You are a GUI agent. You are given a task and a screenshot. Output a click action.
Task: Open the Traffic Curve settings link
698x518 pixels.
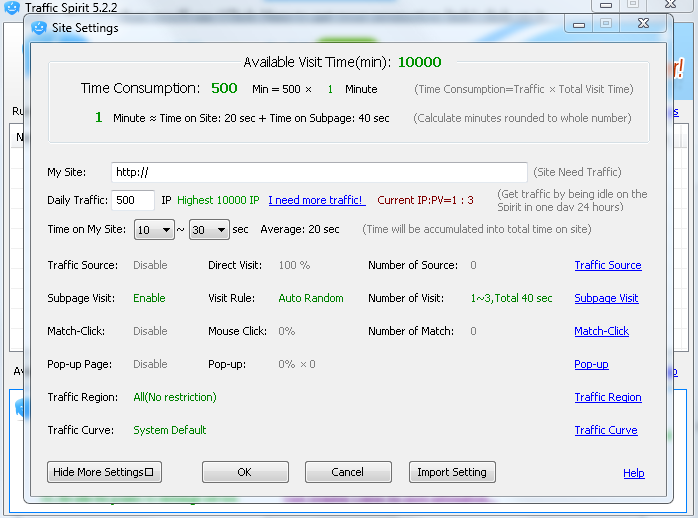tap(606, 430)
